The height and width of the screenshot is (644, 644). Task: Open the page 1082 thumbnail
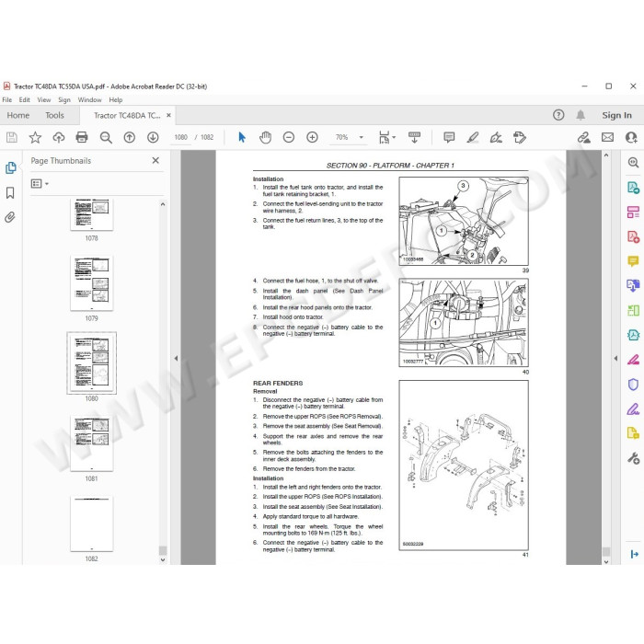92,523
